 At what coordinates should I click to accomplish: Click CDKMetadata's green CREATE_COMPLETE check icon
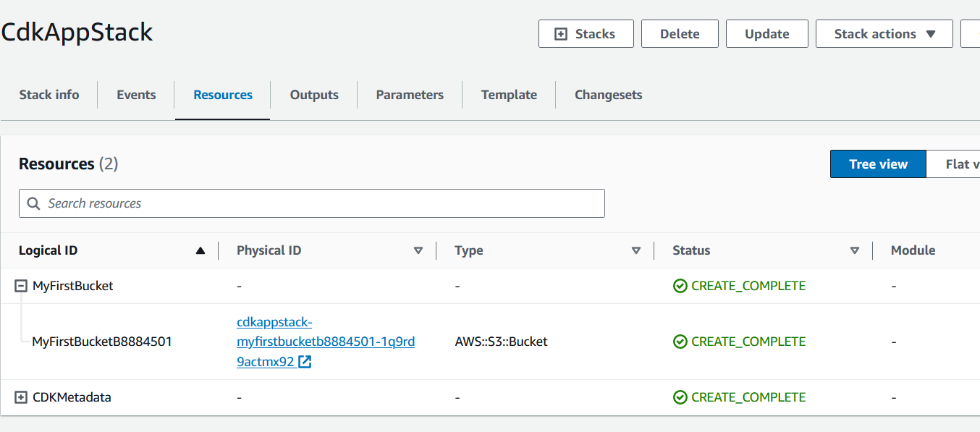coord(680,397)
